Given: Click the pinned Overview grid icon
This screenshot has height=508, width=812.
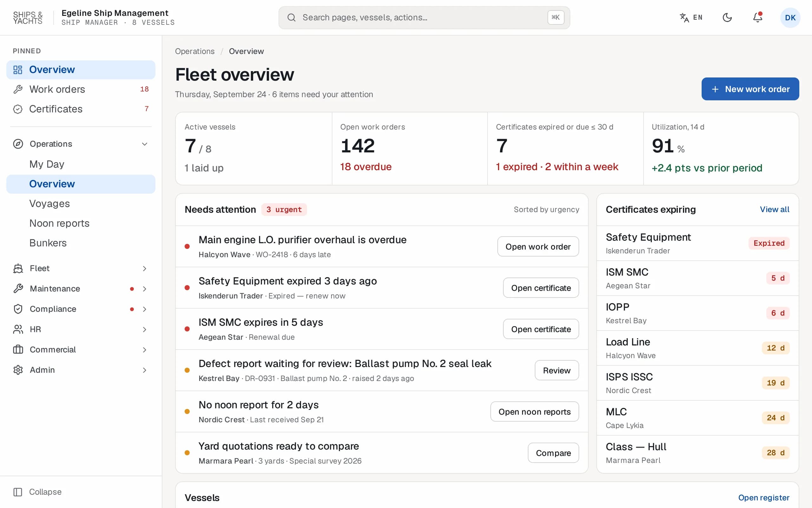Looking at the screenshot, I should (18, 70).
